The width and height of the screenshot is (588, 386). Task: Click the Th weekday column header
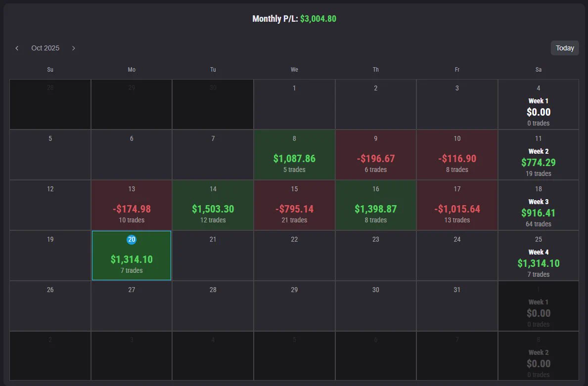(x=376, y=70)
